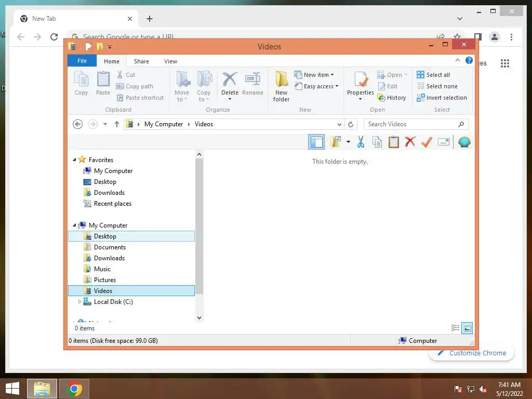Click Select none in ribbon
This screenshot has width=532, height=399.
(x=437, y=86)
